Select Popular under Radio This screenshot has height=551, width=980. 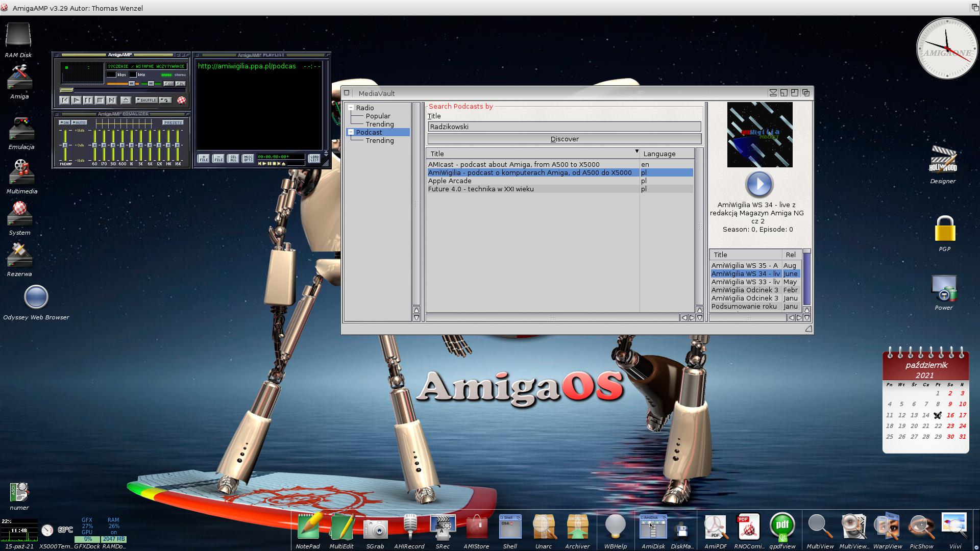(378, 116)
